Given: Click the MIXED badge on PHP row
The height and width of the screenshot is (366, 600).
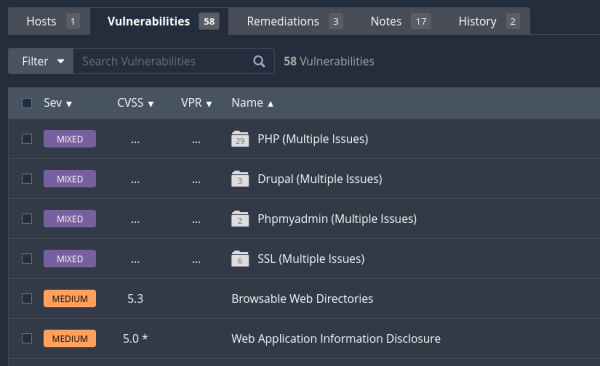Looking at the screenshot, I should 70,139.
